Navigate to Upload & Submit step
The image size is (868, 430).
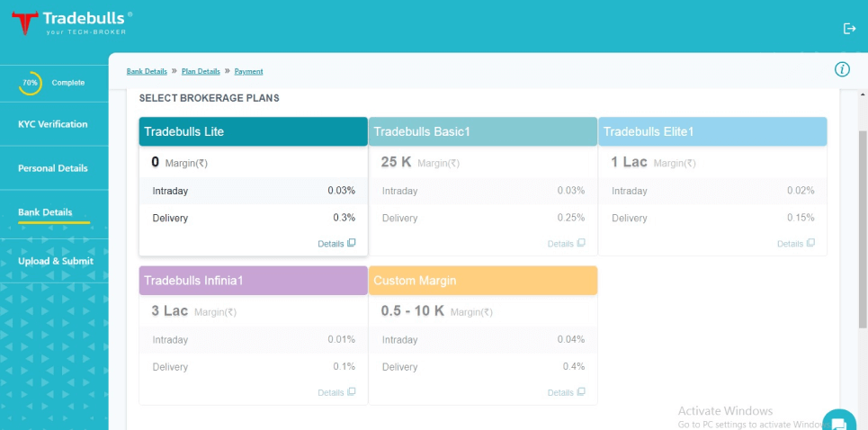55,261
